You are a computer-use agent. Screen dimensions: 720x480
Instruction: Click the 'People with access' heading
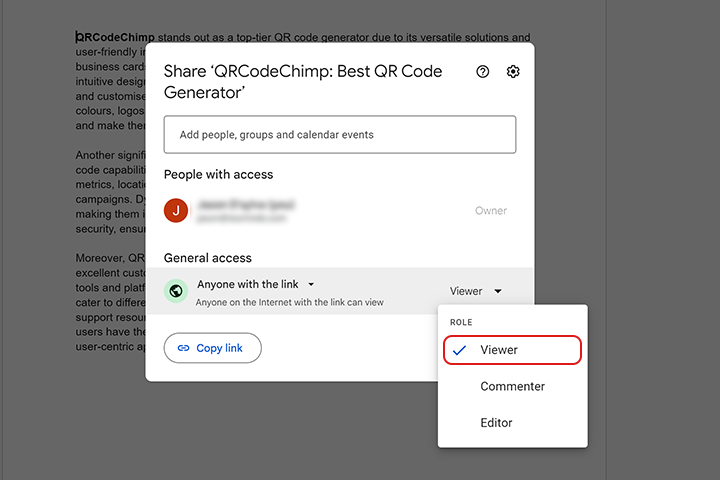(x=218, y=174)
